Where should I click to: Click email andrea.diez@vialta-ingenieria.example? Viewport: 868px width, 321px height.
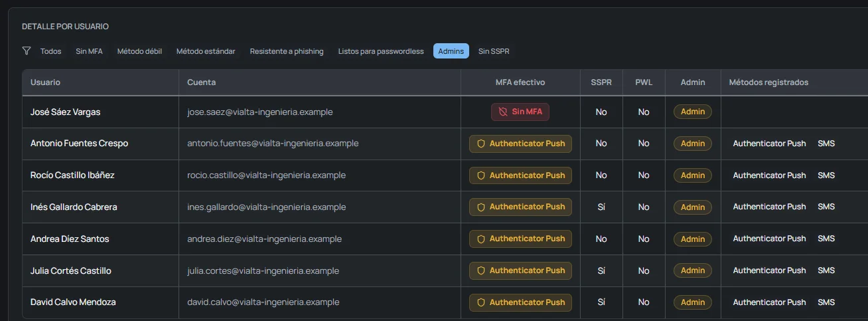264,239
